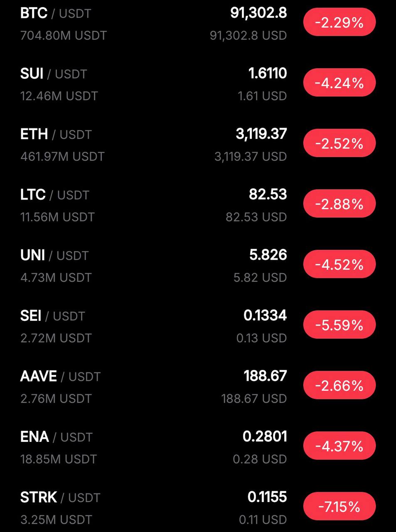This screenshot has width=396, height=532.
Task: View the UNI / USDT pair
Action: pyautogui.click(x=54, y=256)
